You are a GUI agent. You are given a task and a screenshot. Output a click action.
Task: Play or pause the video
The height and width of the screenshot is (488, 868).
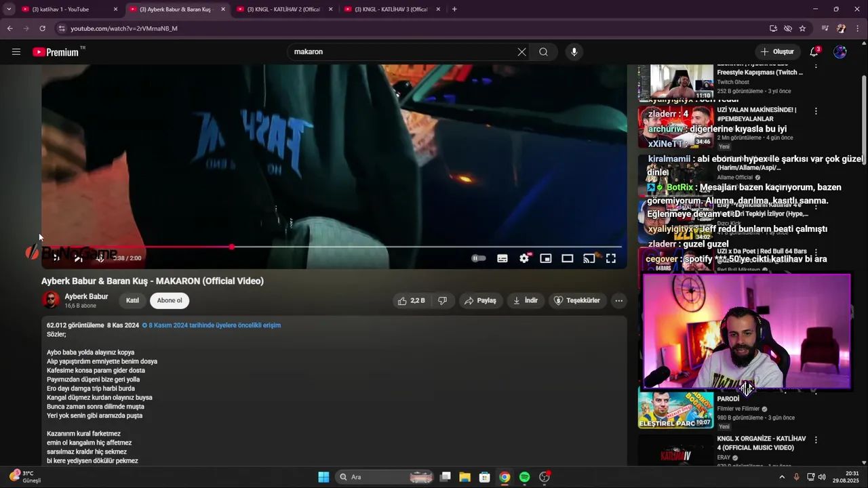click(x=56, y=258)
